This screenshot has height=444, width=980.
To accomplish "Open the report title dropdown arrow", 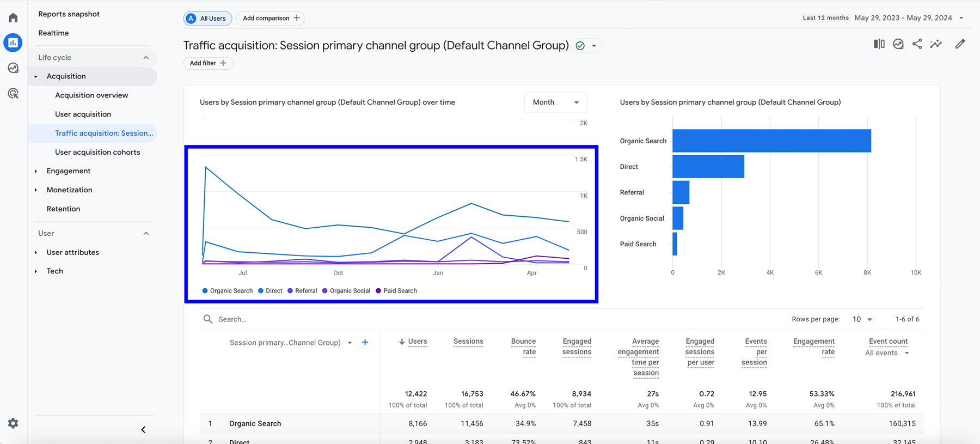I will point(594,46).
